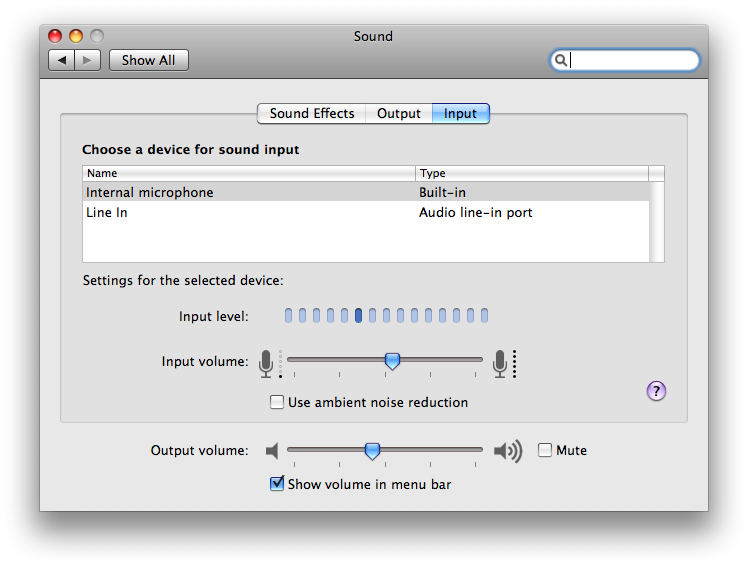Click the Output volume slider thumb

click(372, 451)
